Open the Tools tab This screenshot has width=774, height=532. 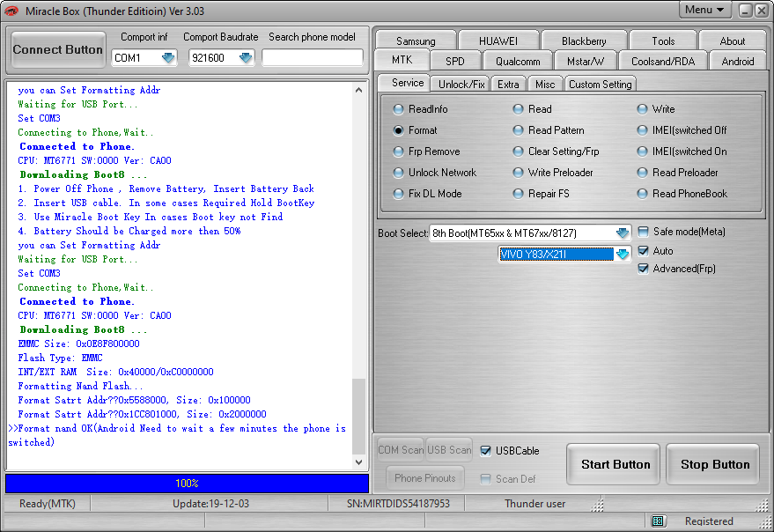click(x=663, y=41)
